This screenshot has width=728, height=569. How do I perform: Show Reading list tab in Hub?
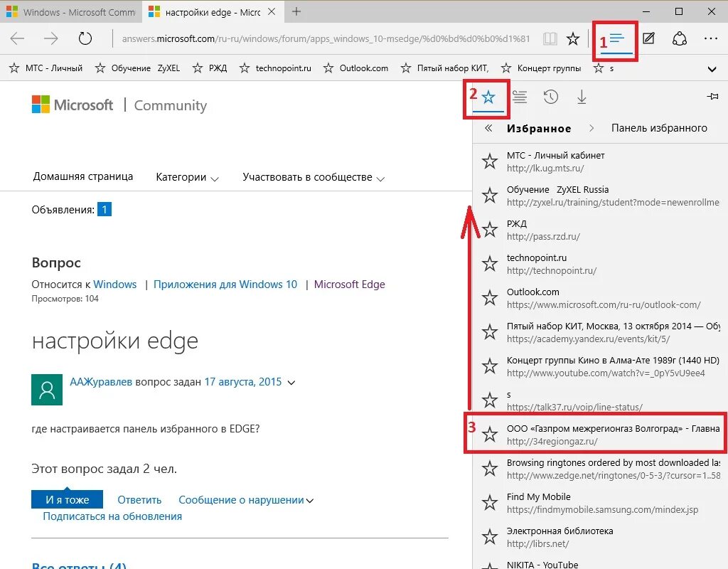point(520,97)
